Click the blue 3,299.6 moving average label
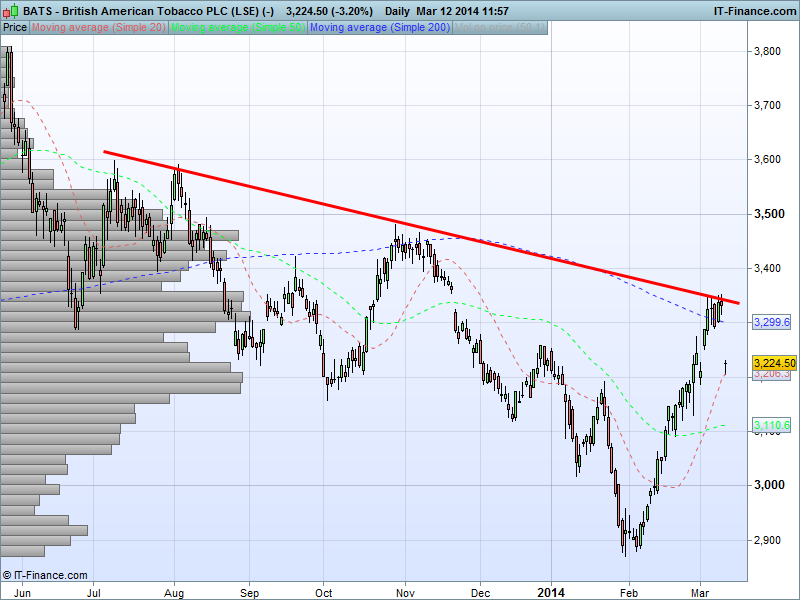This screenshot has width=800, height=600. (x=772, y=322)
